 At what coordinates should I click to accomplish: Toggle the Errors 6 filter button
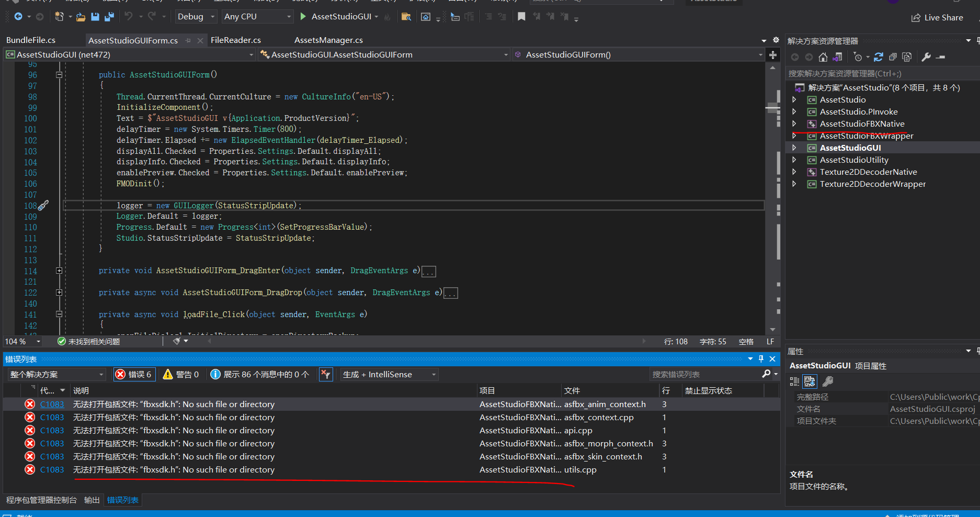coord(134,374)
